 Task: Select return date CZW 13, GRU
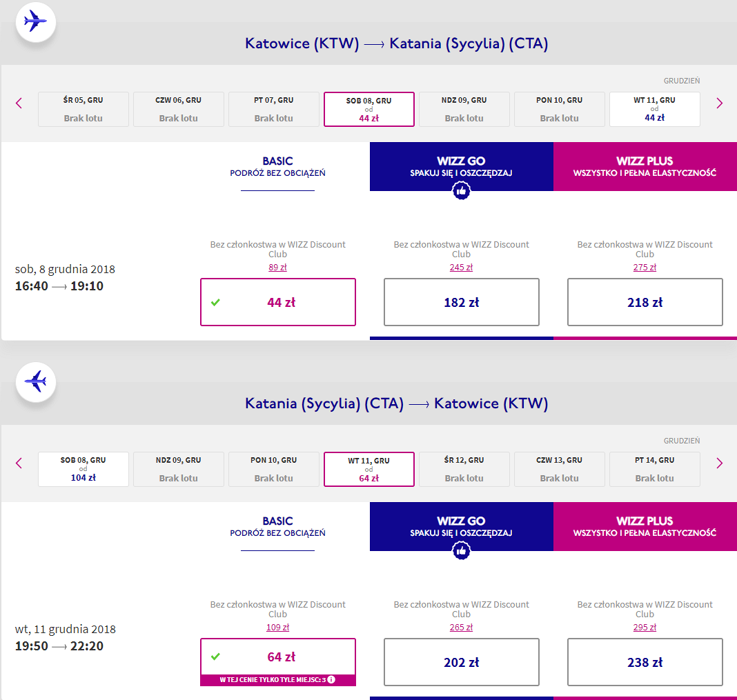560,469
